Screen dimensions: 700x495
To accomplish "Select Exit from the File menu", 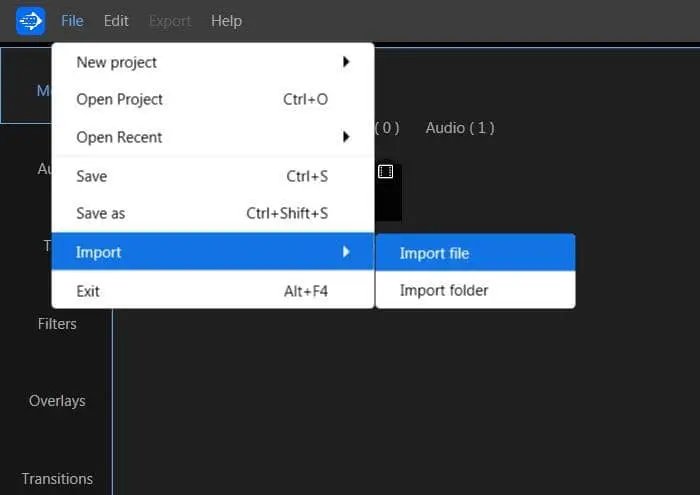I will point(88,291).
